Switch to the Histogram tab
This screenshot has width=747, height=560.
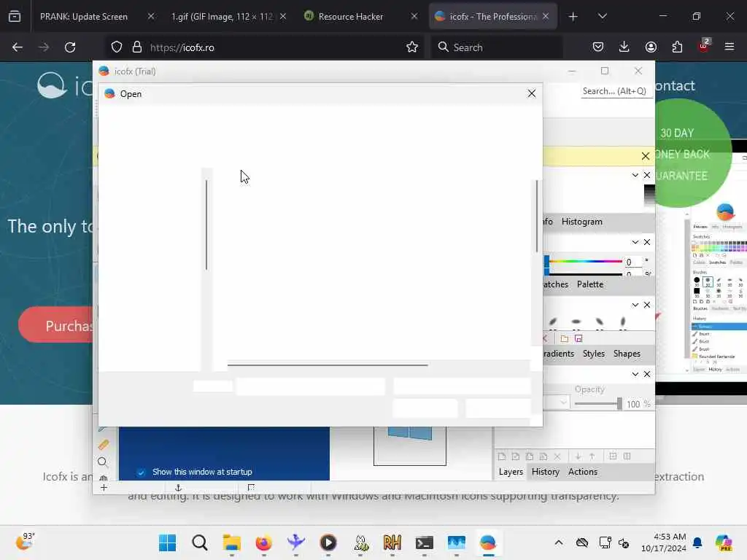click(x=581, y=222)
